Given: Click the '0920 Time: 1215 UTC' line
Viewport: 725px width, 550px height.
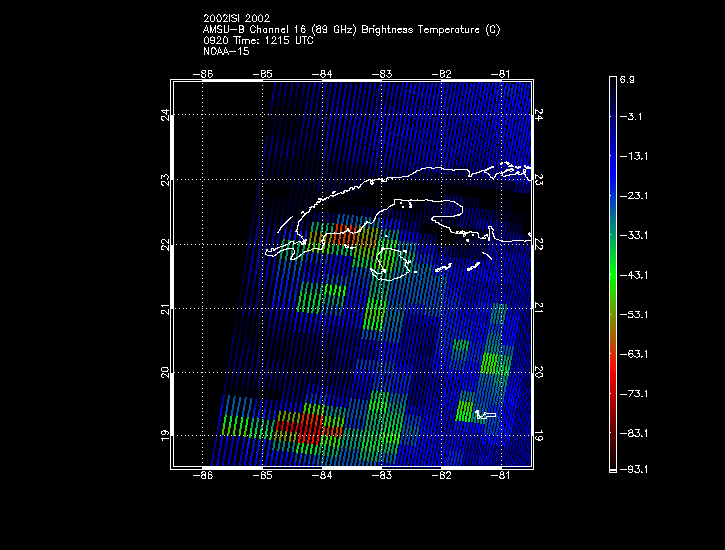Looking at the screenshot, I should point(258,41).
